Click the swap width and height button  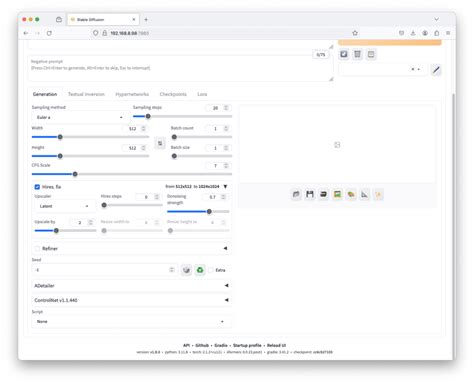coord(160,143)
